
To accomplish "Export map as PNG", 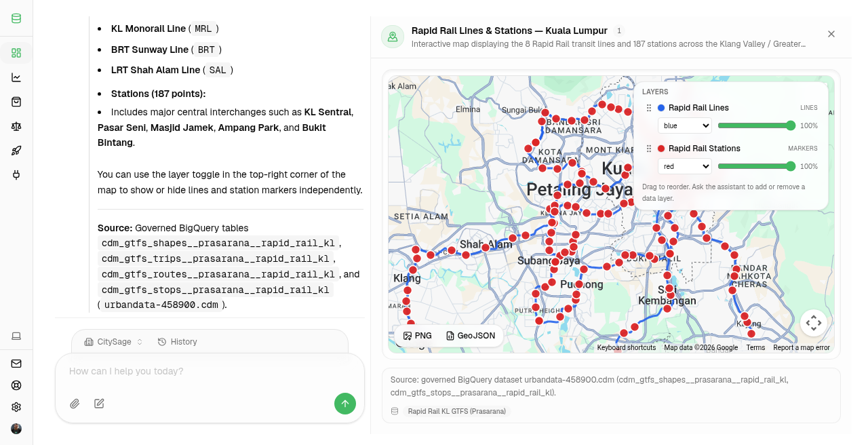I will click(x=418, y=336).
